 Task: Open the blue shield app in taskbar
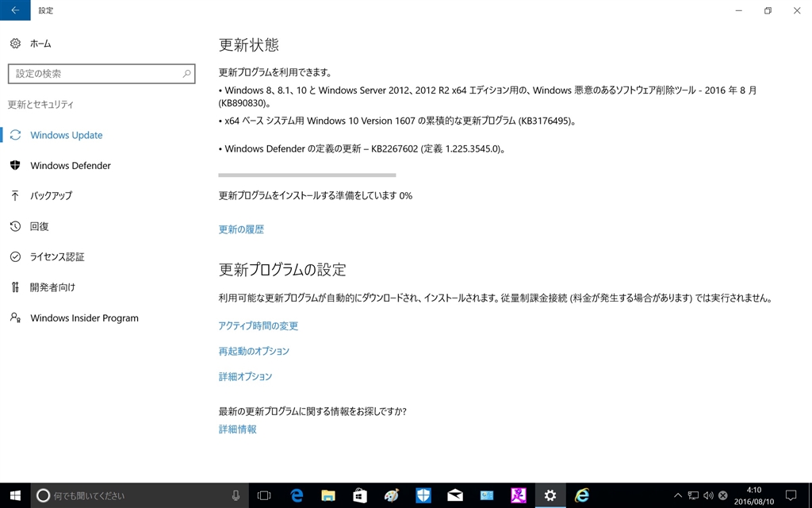pos(423,495)
